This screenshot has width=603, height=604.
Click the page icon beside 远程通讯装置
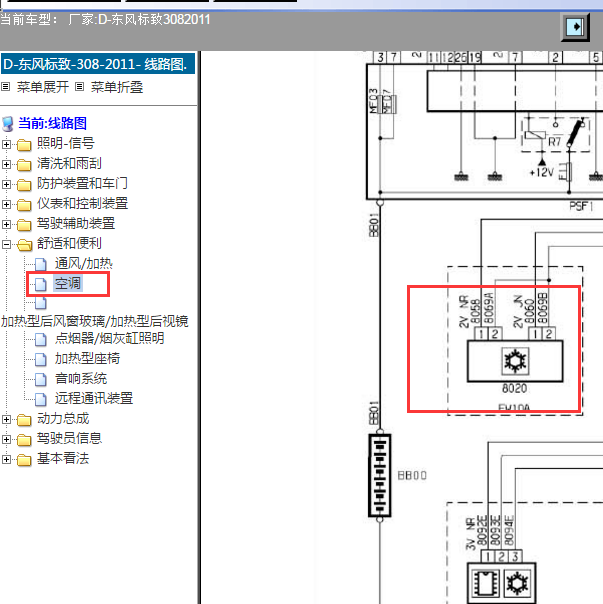pyautogui.click(x=41, y=399)
